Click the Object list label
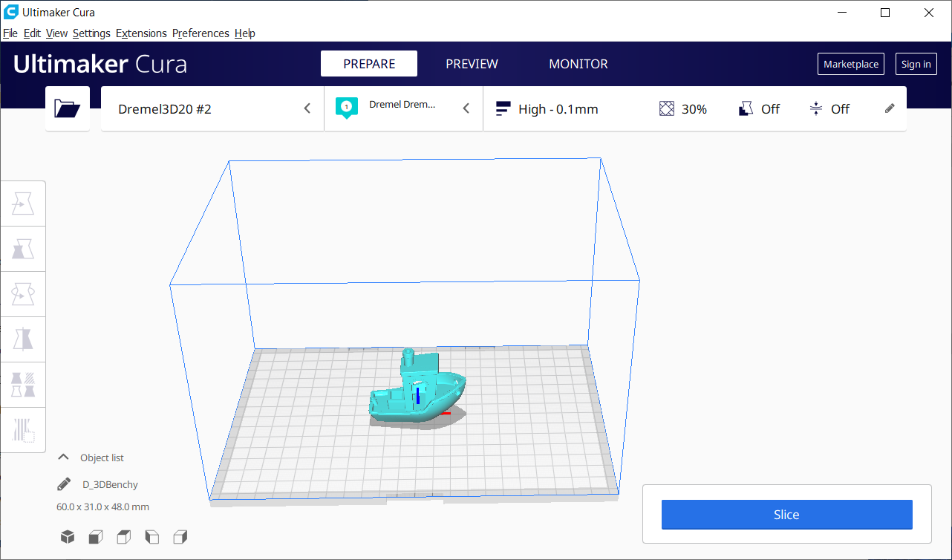The image size is (952, 560). click(x=102, y=458)
